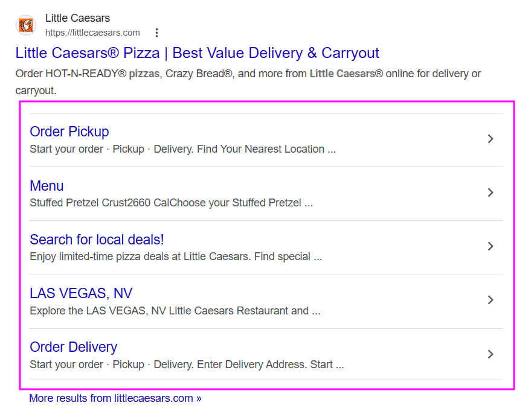Click the limited-time pizza deals description text
The image size is (531, 420).
(176, 256)
